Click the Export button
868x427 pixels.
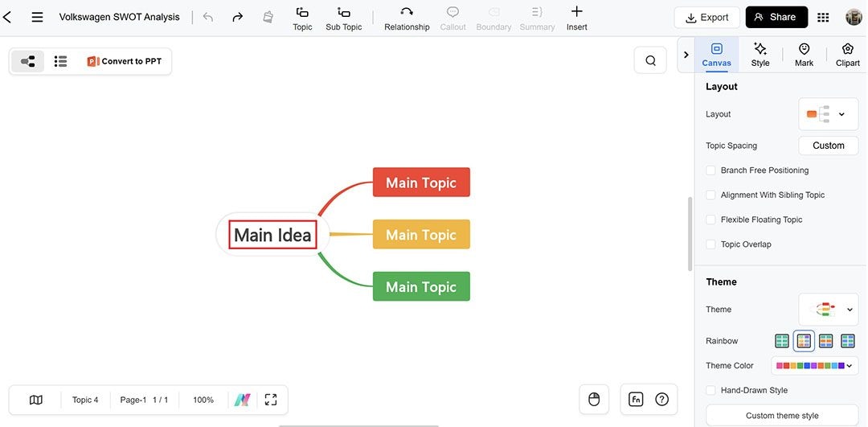(x=707, y=17)
